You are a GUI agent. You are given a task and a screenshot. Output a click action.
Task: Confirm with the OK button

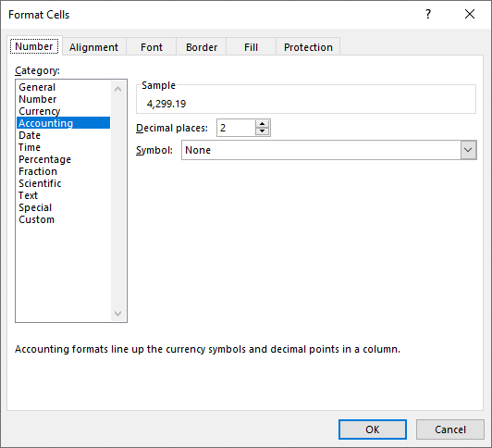tap(373, 429)
